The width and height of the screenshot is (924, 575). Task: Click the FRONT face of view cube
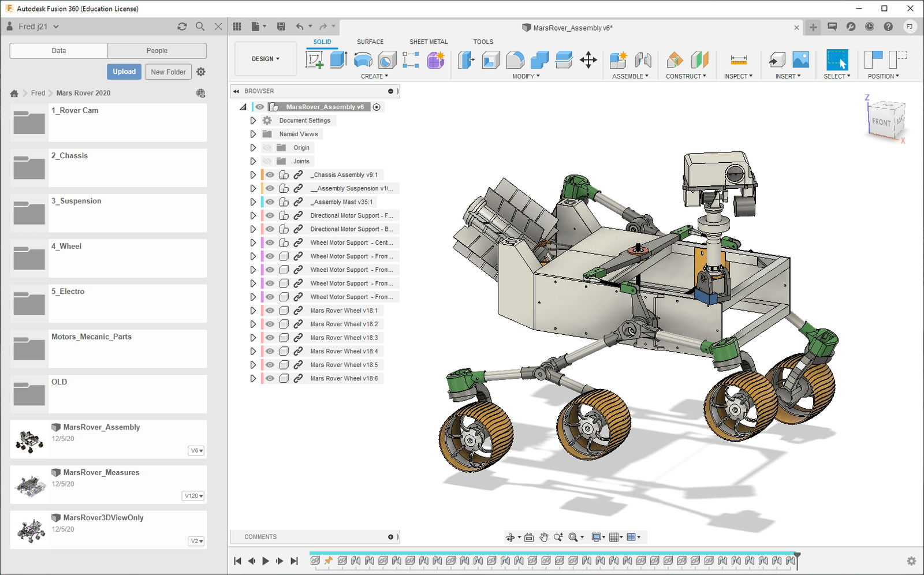tap(881, 122)
